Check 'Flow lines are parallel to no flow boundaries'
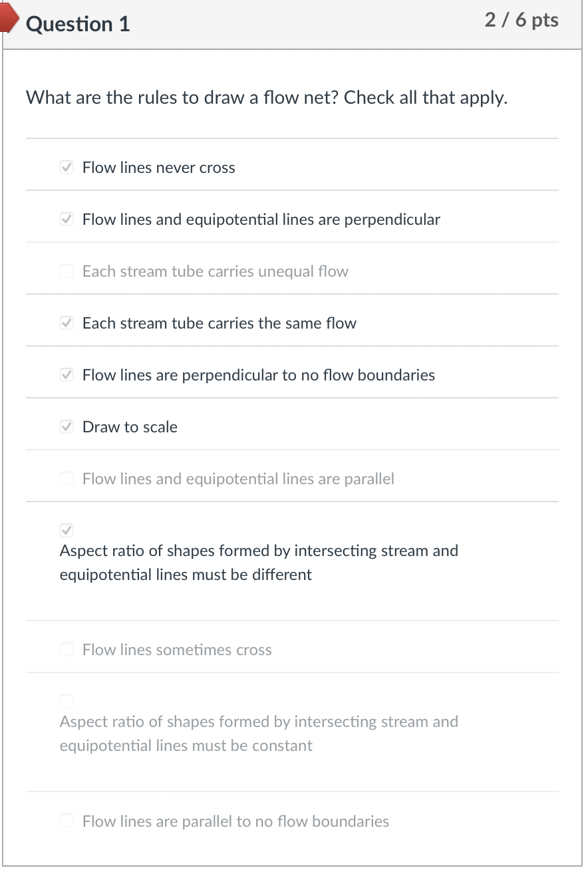This screenshot has width=588, height=878. tap(67, 821)
